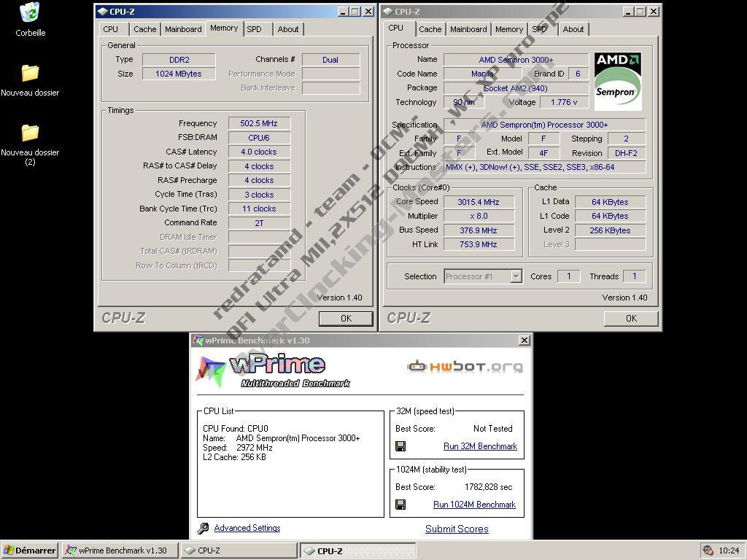The height and width of the screenshot is (560, 747).
Task: Switch to CPU tab in Memory window
Action: tap(111, 29)
